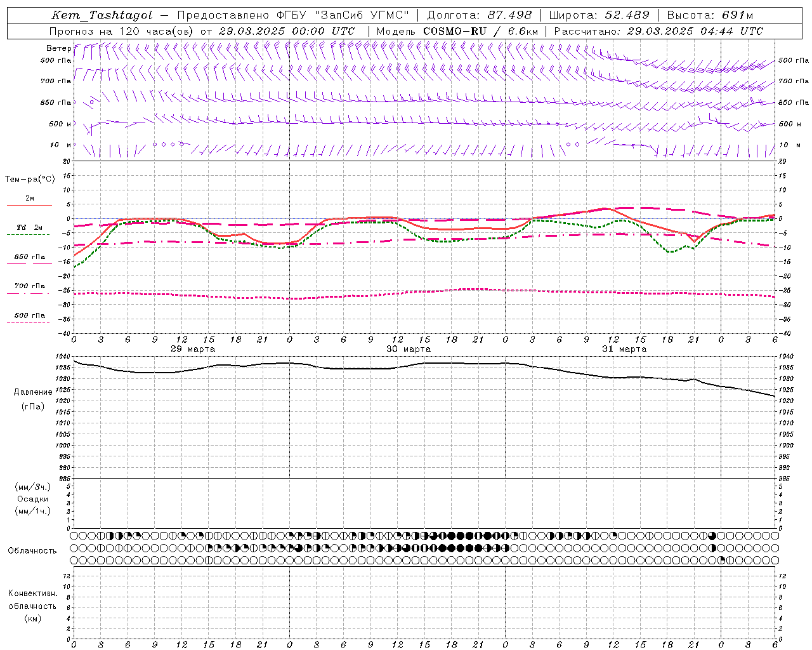Click 1040 on the left pressure axis
This screenshot has width=812, height=650.
(64, 357)
